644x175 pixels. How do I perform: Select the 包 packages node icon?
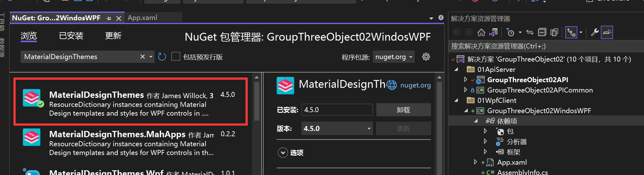pyautogui.click(x=500, y=132)
